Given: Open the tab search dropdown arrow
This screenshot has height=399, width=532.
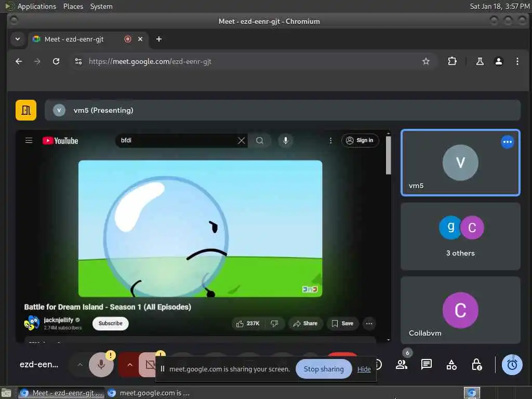Looking at the screenshot, I should 18,39.
